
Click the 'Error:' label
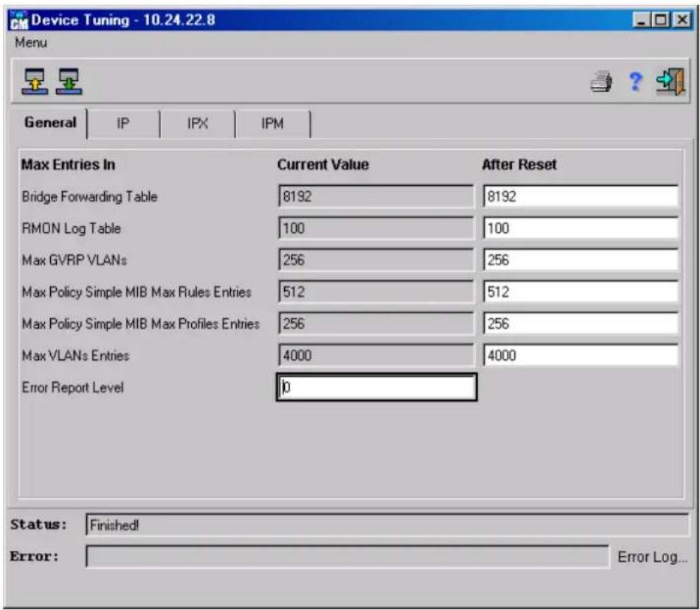point(34,557)
